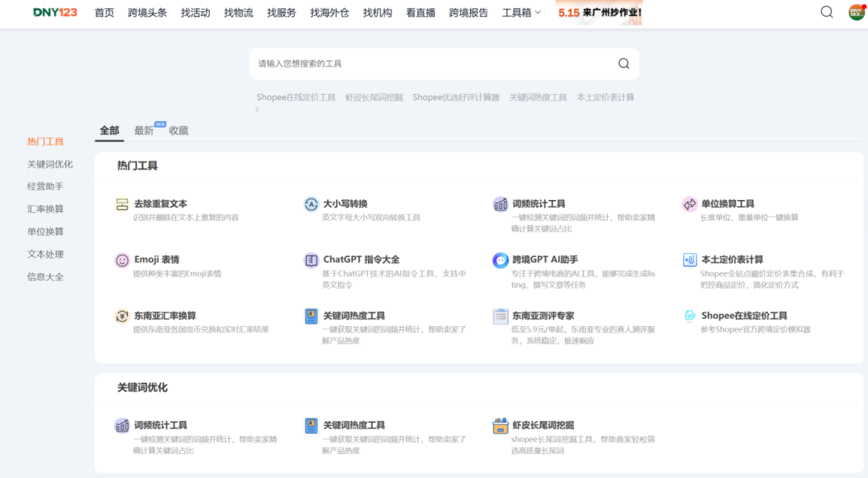Open the user avatar in top right

tap(857, 12)
